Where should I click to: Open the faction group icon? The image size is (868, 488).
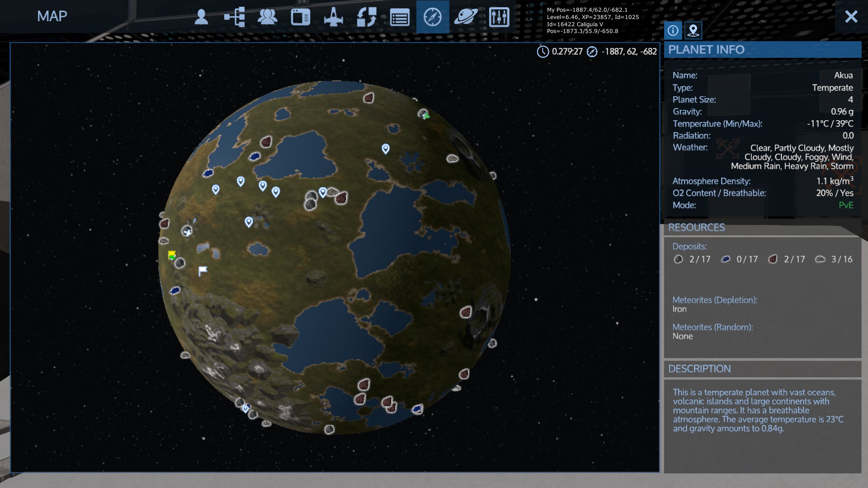click(x=267, y=17)
